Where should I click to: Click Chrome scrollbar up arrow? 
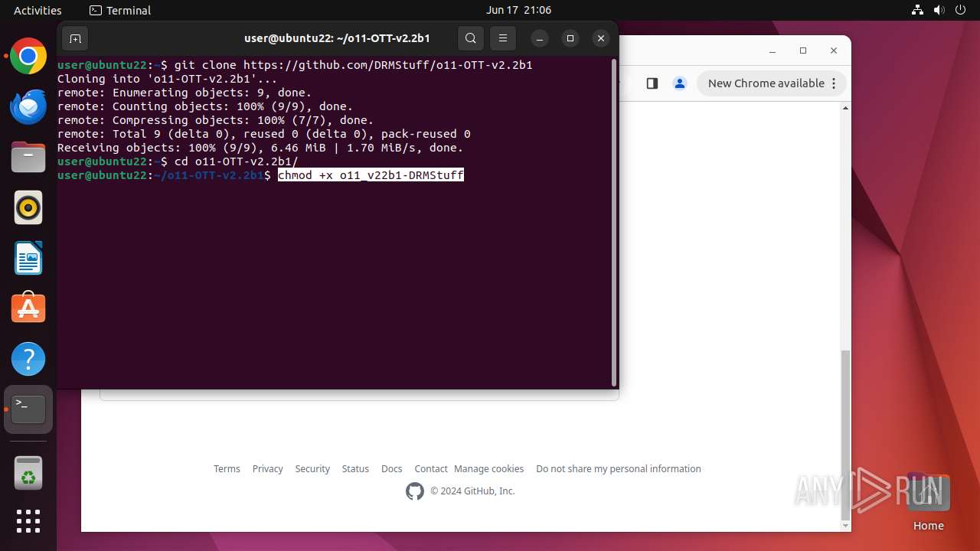(x=845, y=108)
